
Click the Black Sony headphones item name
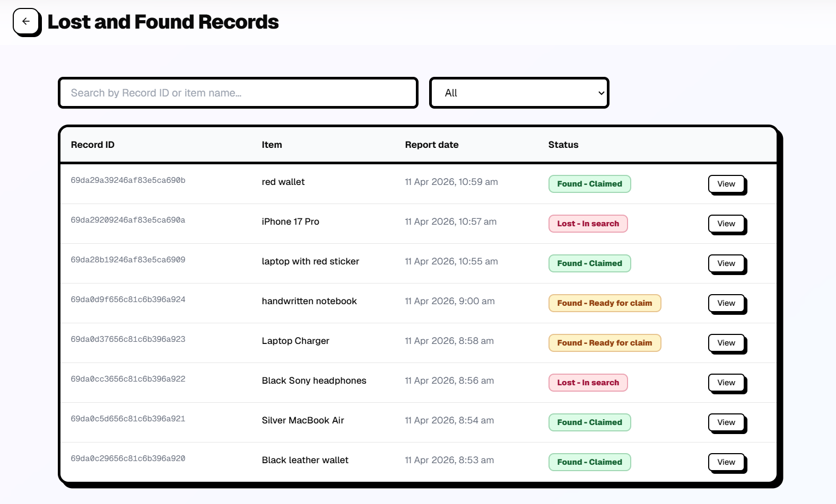click(x=313, y=381)
